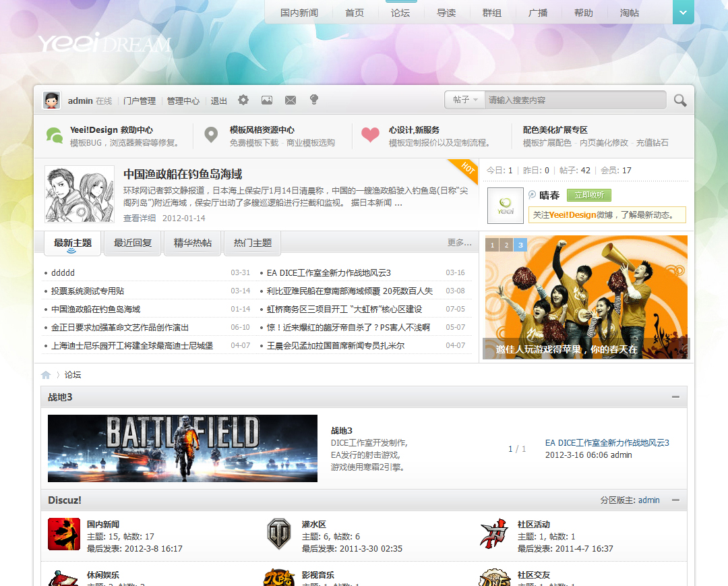Collapse the 战地3 section
The width and height of the screenshot is (728, 586).
coord(675,397)
